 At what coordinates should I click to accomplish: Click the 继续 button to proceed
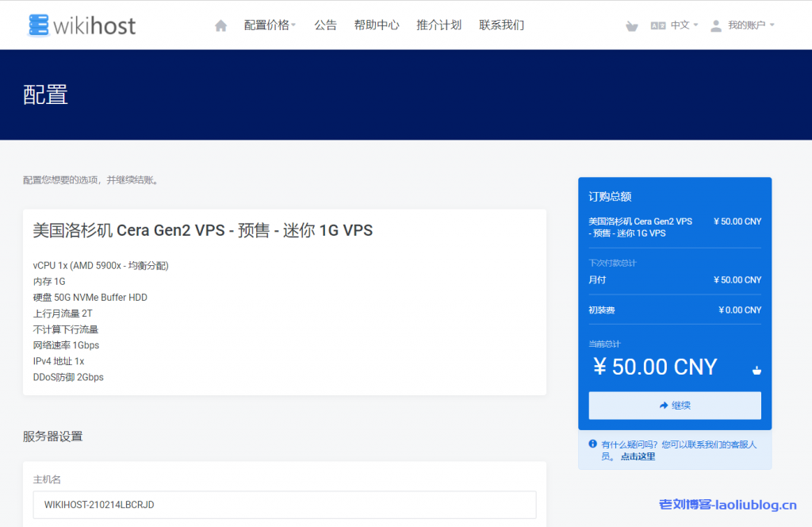coord(675,405)
